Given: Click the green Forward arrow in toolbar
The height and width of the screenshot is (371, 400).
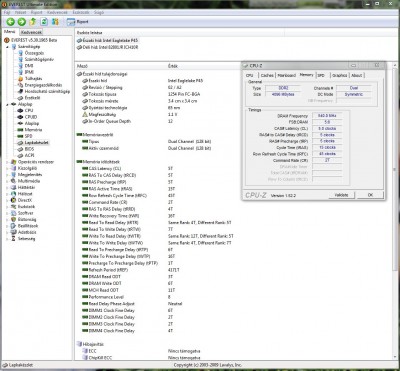Looking at the screenshot, I should (22, 22).
